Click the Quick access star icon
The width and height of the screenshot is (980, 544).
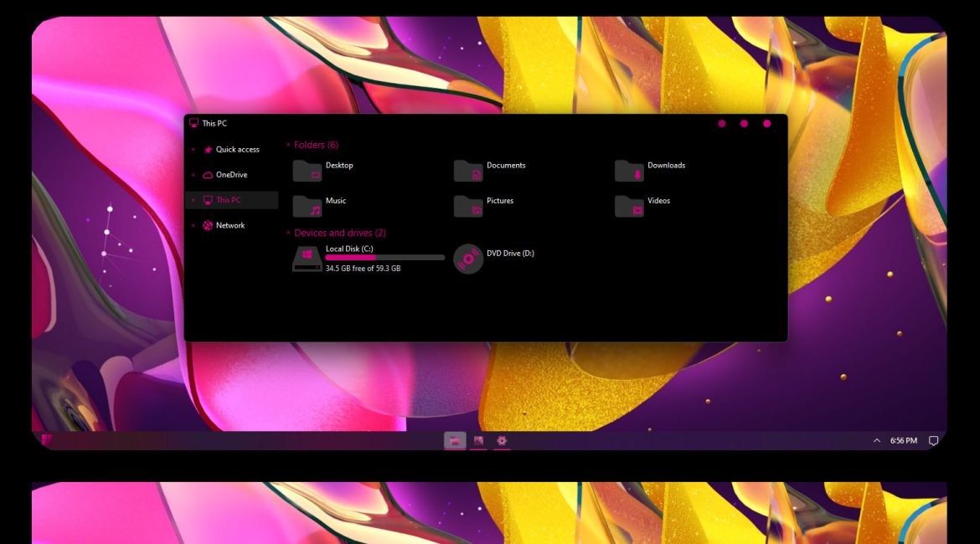coord(208,150)
